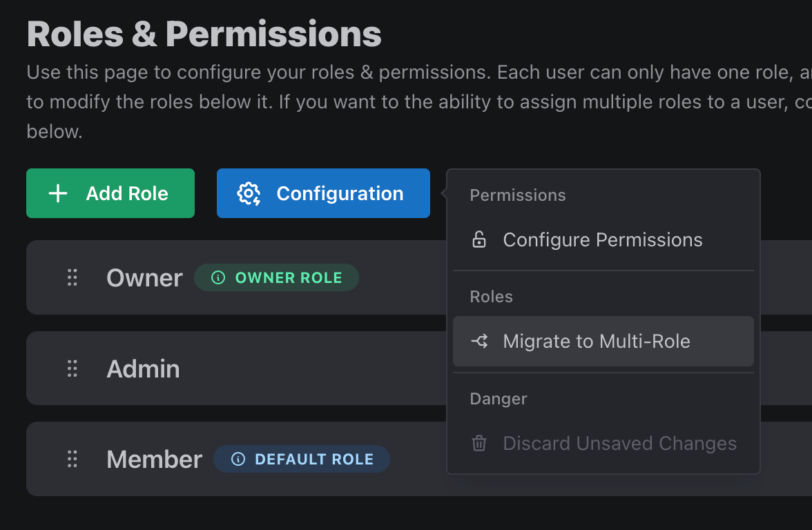Choose Configure Permissions from the menu
812x530 pixels.
coord(602,240)
